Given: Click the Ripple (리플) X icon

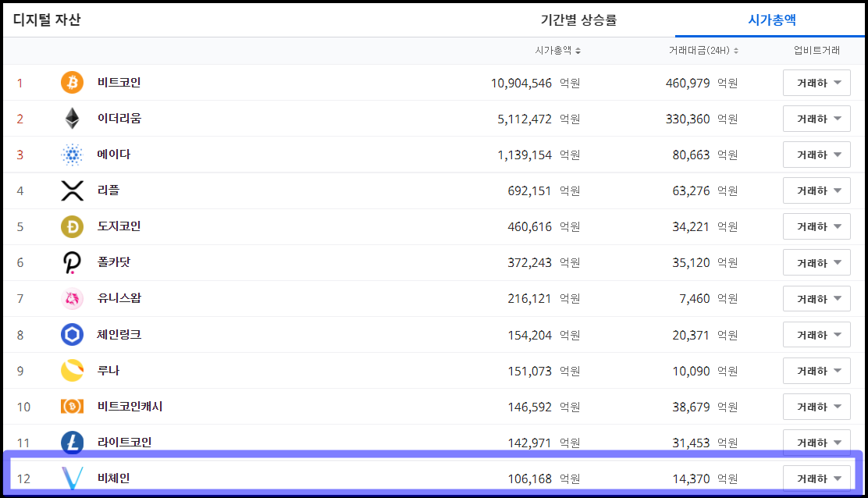Looking at the screenshot, I should (x=72, y=190).
